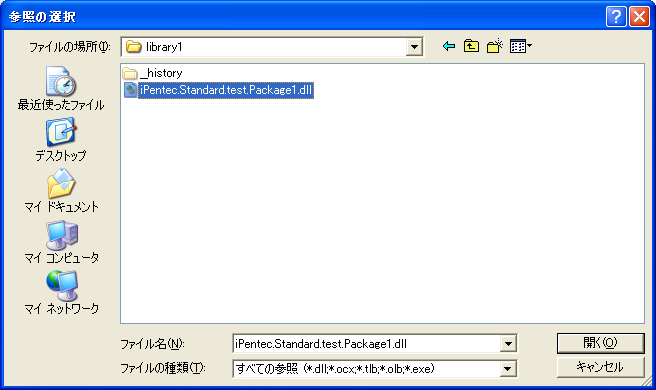
Task: Go up one folder level
Action: (x=472, y=46)
